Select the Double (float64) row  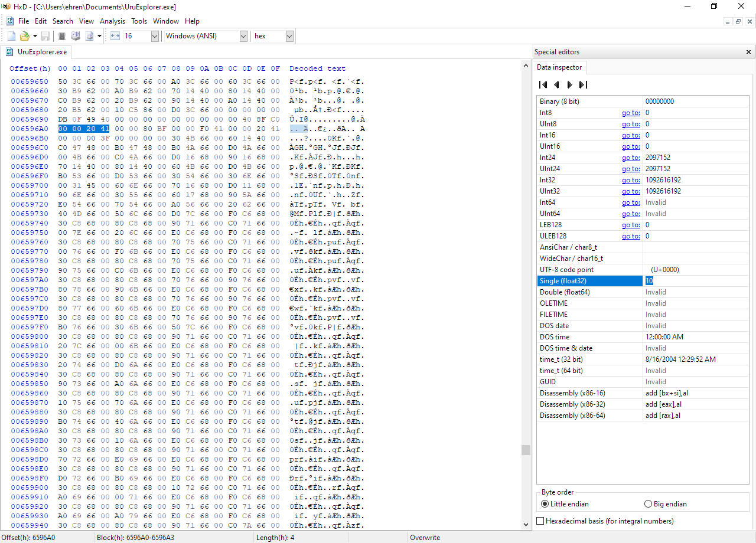(x=643, y=292)
